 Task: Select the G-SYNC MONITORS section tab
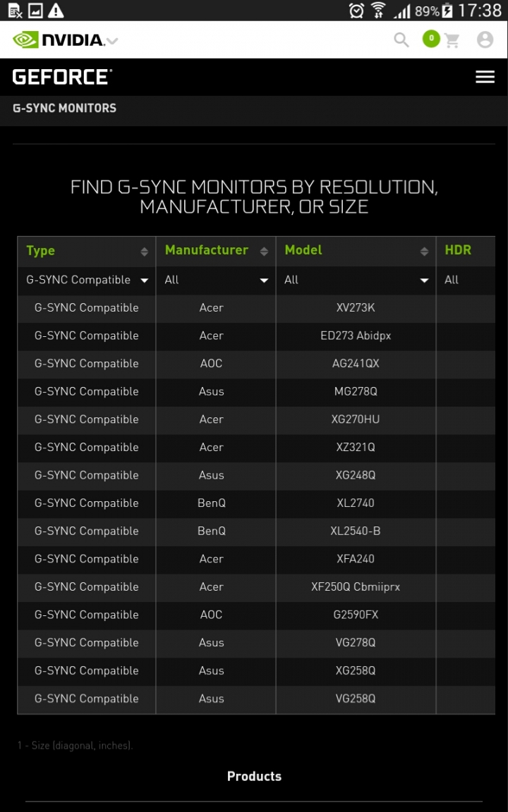(x=65, y=109)
